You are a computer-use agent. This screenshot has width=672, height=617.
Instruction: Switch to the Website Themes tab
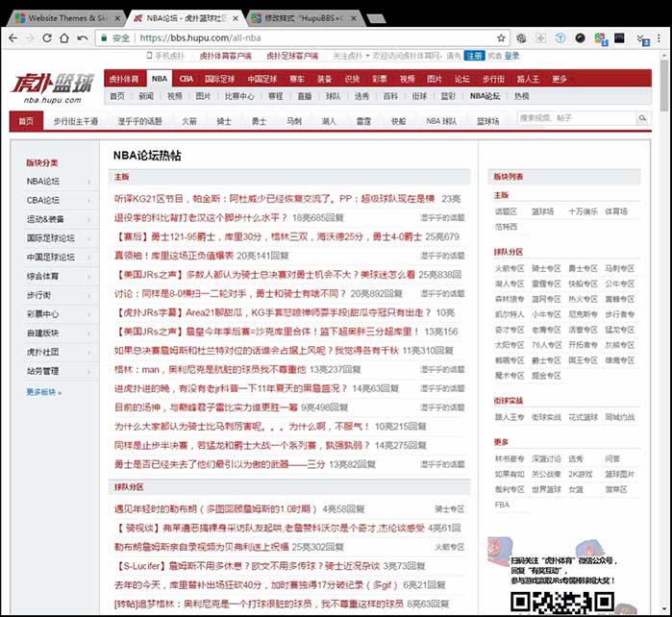[x=64, y=18]
